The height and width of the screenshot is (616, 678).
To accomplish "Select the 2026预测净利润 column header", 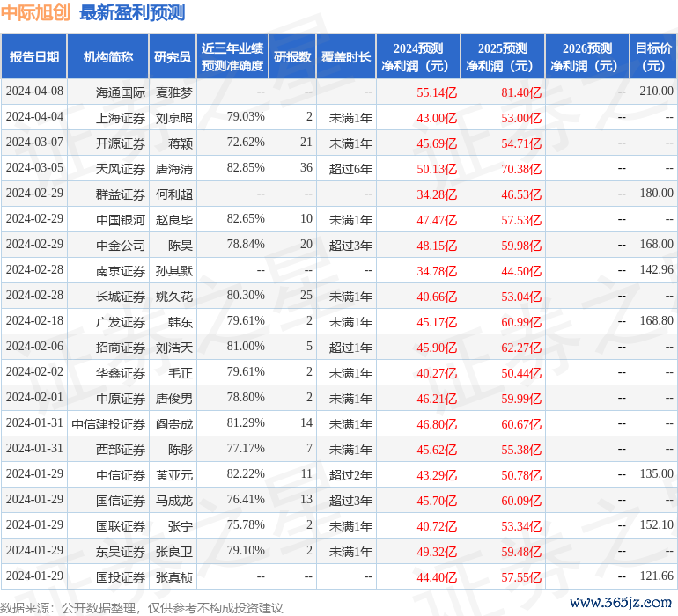I will 587,56.
